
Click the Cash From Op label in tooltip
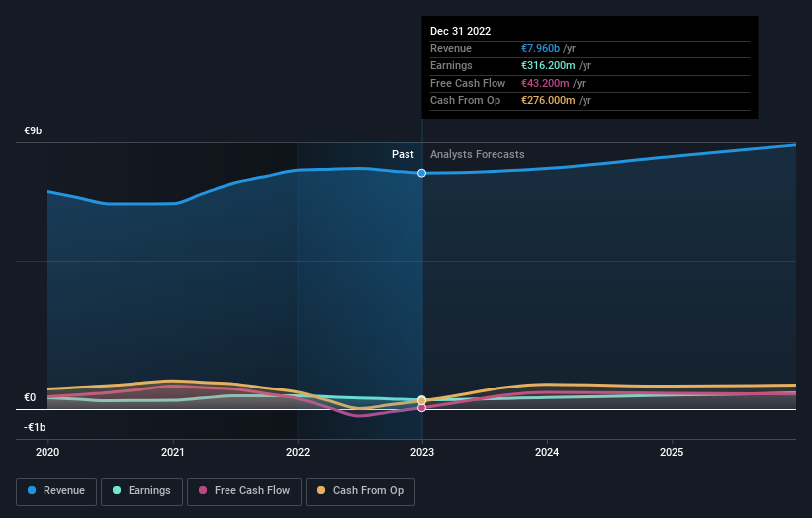click(465, 101)
